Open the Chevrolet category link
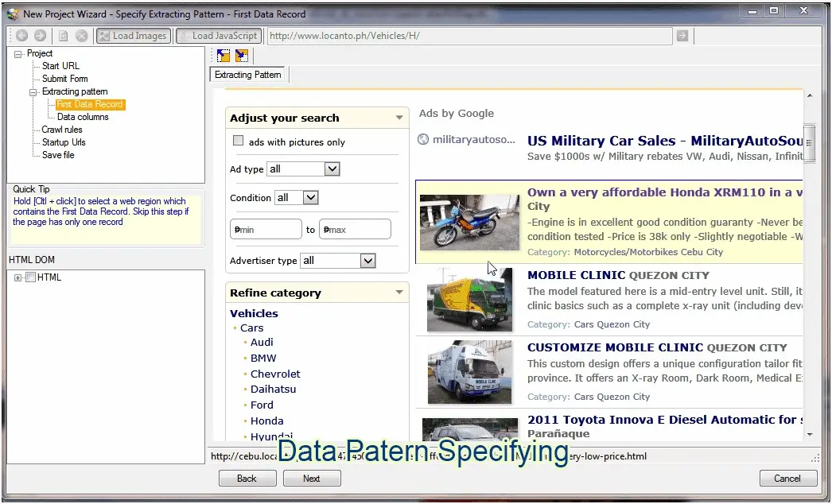 coord(275,374)
